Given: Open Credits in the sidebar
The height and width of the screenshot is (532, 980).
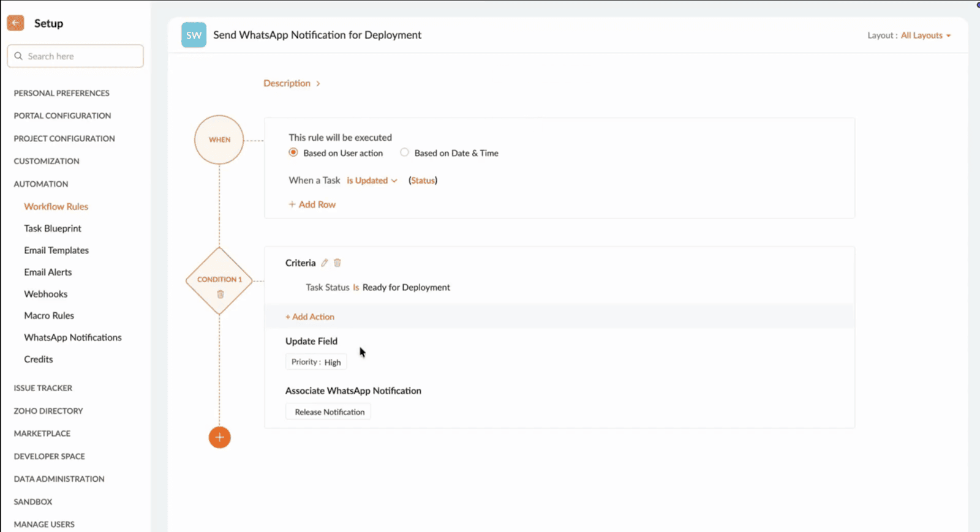Looking at the screenshot, I should click(x=39, y=359).
